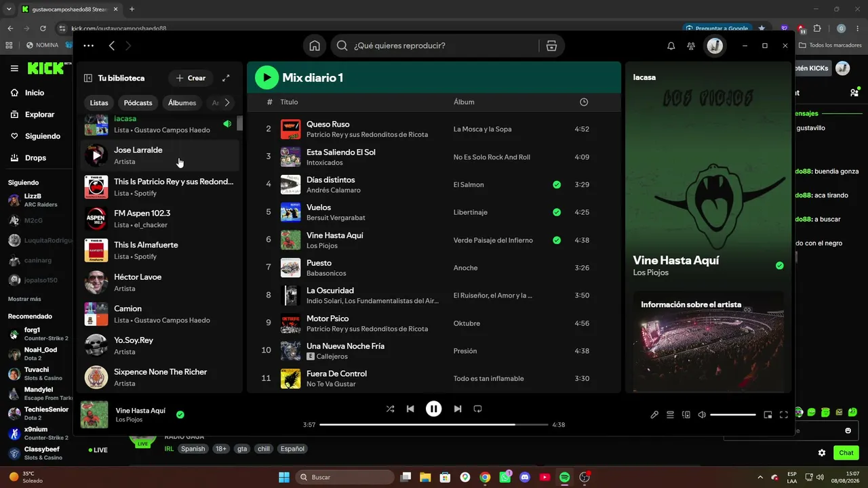The height and width of the screenshot is (488, 868).
Task: Pause the current song
Action: point(433,409)
